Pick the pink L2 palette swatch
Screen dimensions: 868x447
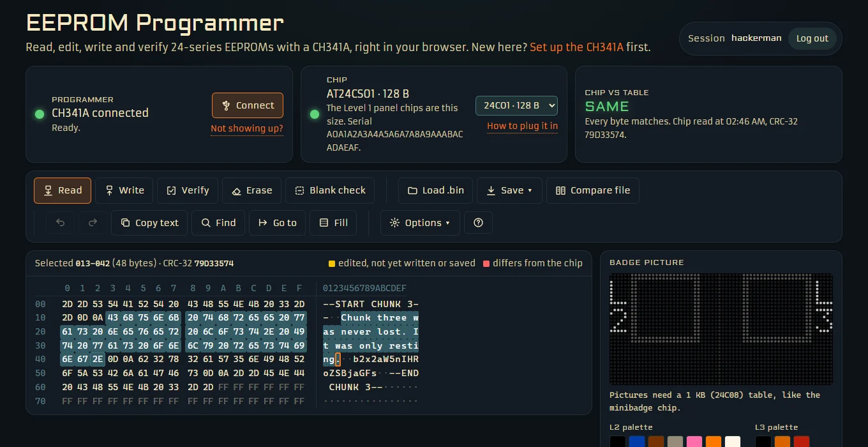click(694, 442)
